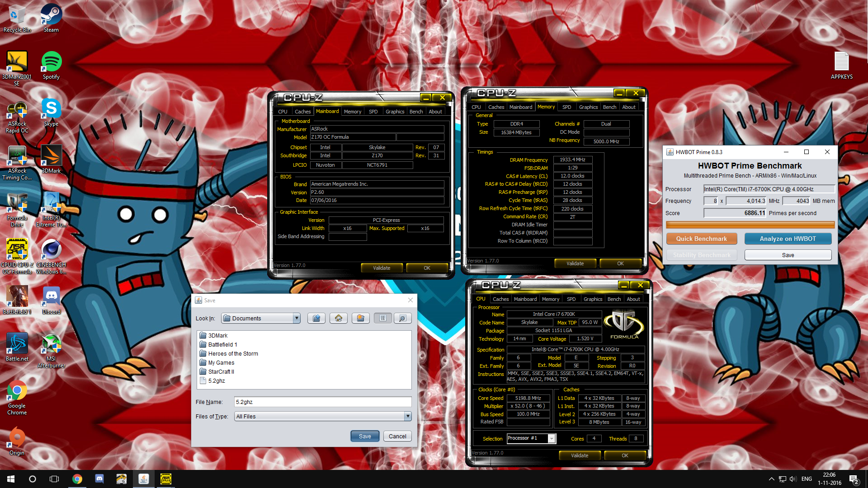Open 3DMark desktop shortcut

point(51,159)
